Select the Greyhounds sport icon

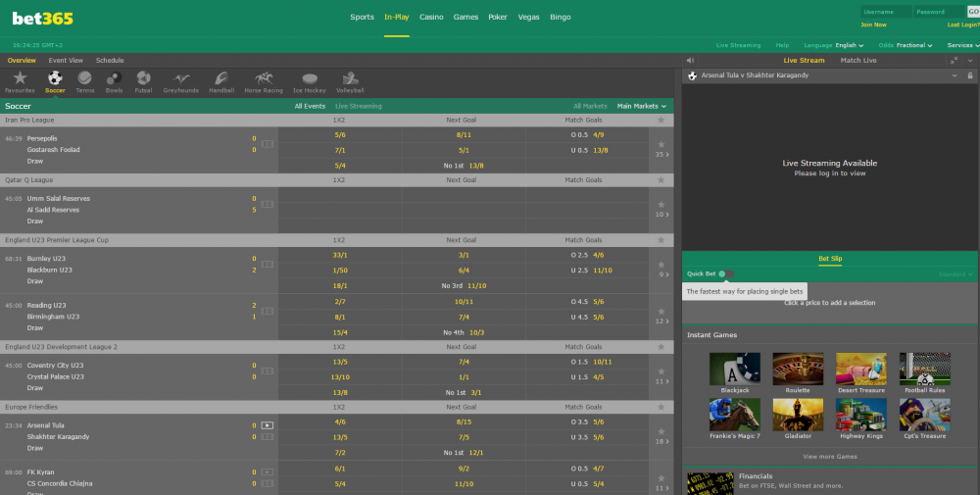point(181,78)
